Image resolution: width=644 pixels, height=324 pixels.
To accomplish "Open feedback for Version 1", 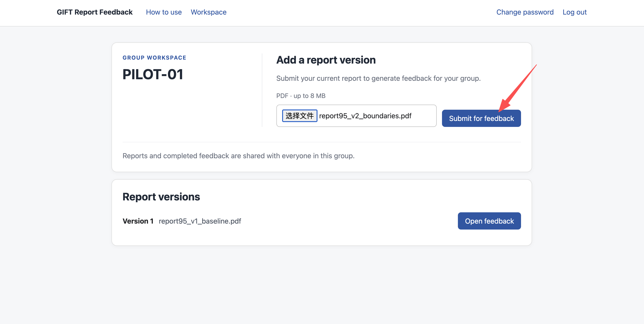I will pyautogui.click(x=489, y=221).
